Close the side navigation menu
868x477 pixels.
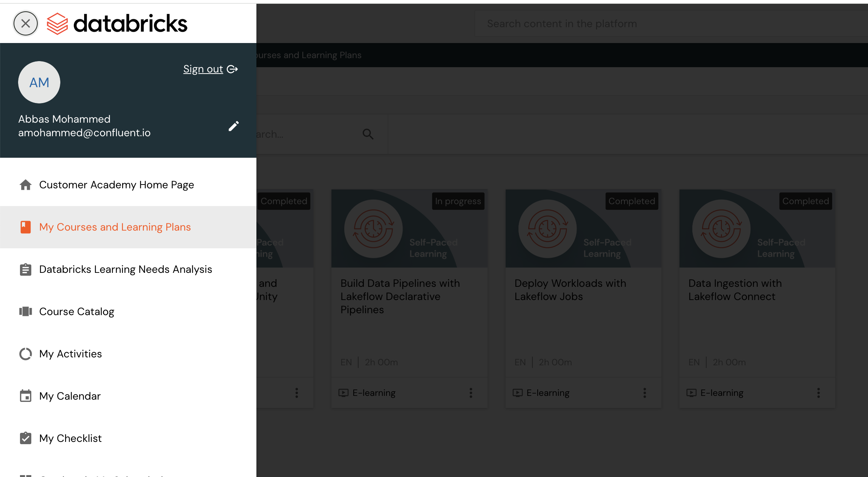(25, 23)
